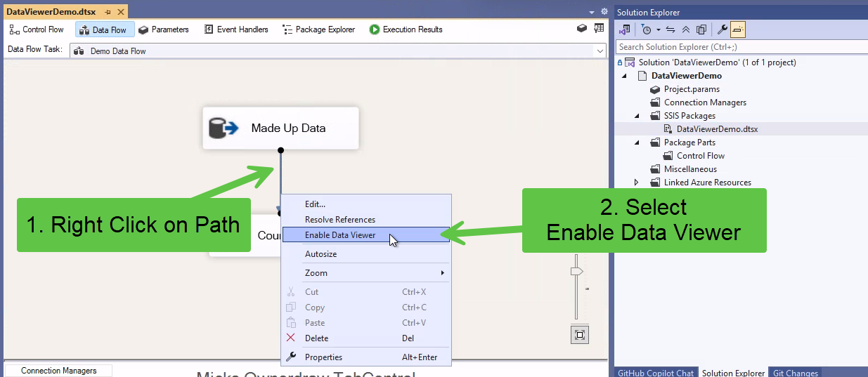Open the document window options gear
This screenshot has width=868, height=377.
(604, 12)
